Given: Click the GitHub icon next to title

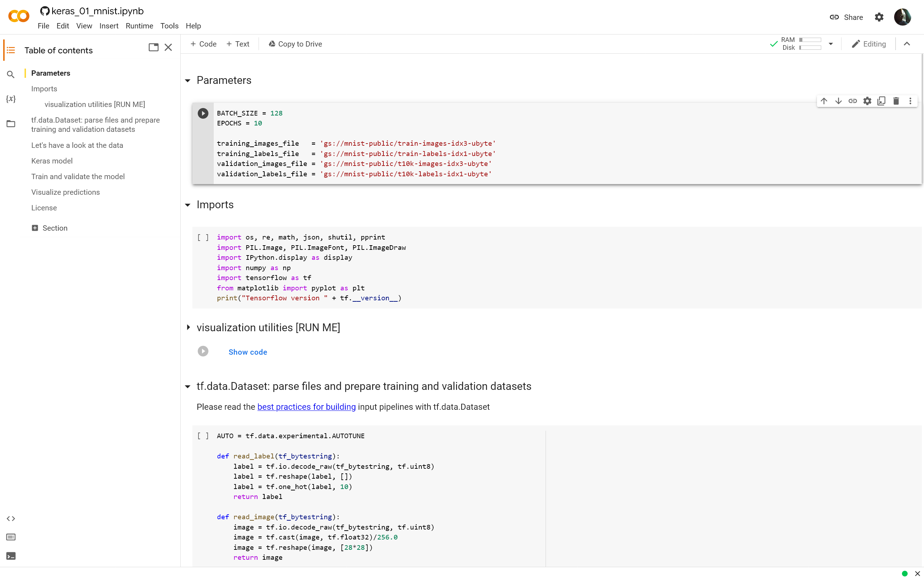Looking at the screenshot, I should point(45,11).
